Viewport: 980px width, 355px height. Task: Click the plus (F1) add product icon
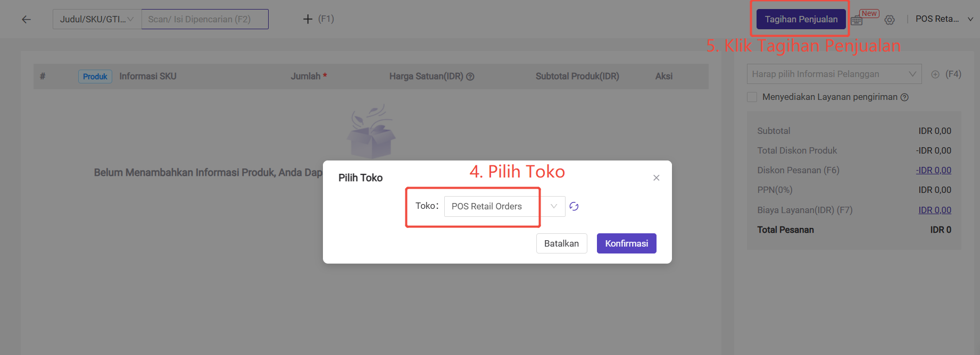(x=308, y=19)
